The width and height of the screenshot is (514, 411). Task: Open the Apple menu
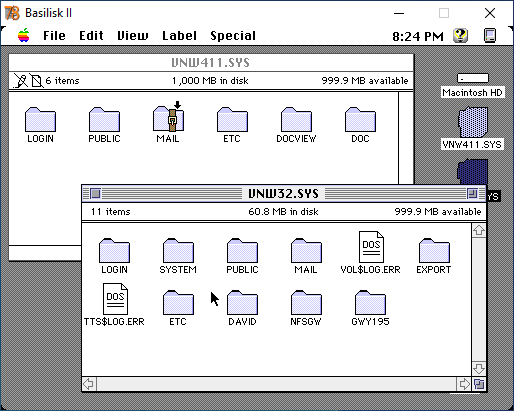click(x=24, y=35)
